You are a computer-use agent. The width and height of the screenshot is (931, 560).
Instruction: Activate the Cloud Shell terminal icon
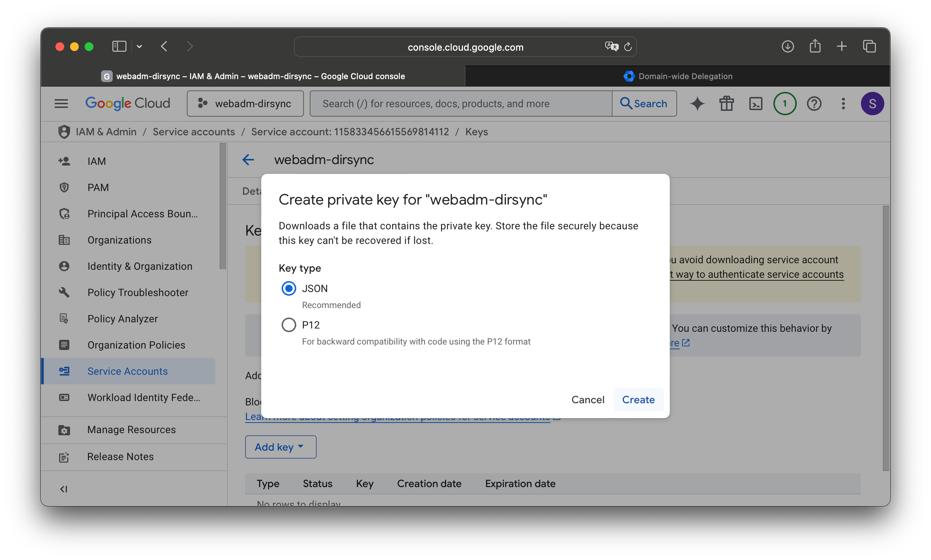pos(756,104)
